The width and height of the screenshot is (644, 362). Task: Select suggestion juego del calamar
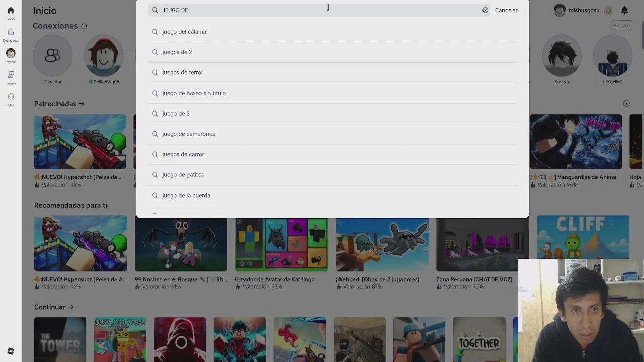click(333, 32)
